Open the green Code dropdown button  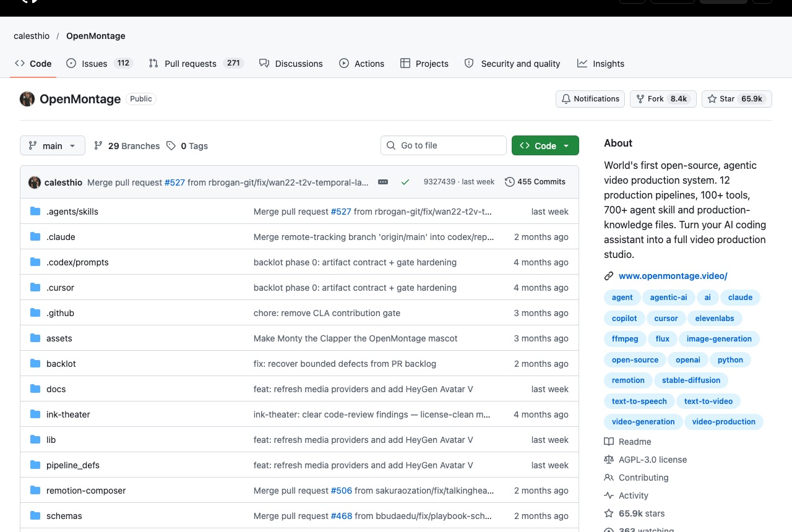pyautogui.click(x=545, y=146)
